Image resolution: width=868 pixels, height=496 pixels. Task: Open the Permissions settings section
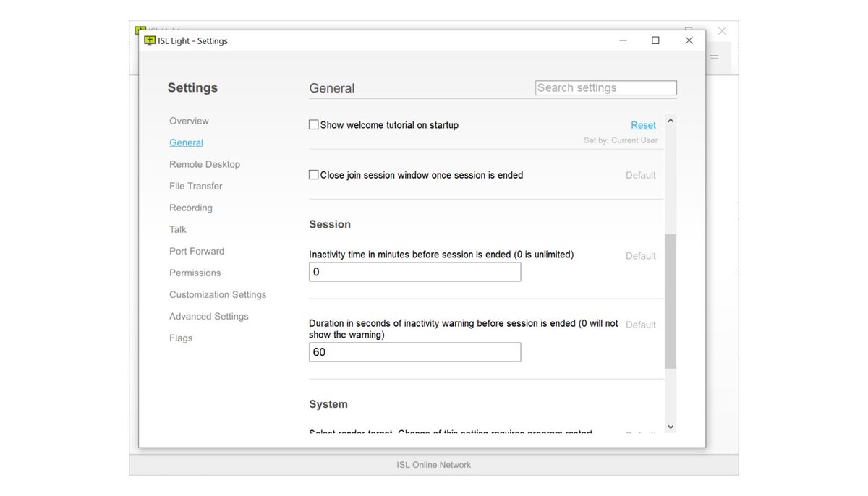click(x=195, y=273)
